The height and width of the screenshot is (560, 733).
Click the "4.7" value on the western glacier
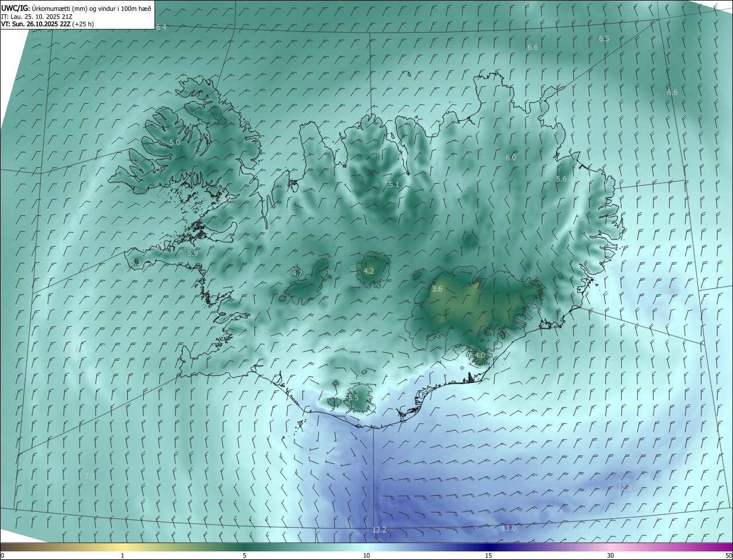click(297, 274)
